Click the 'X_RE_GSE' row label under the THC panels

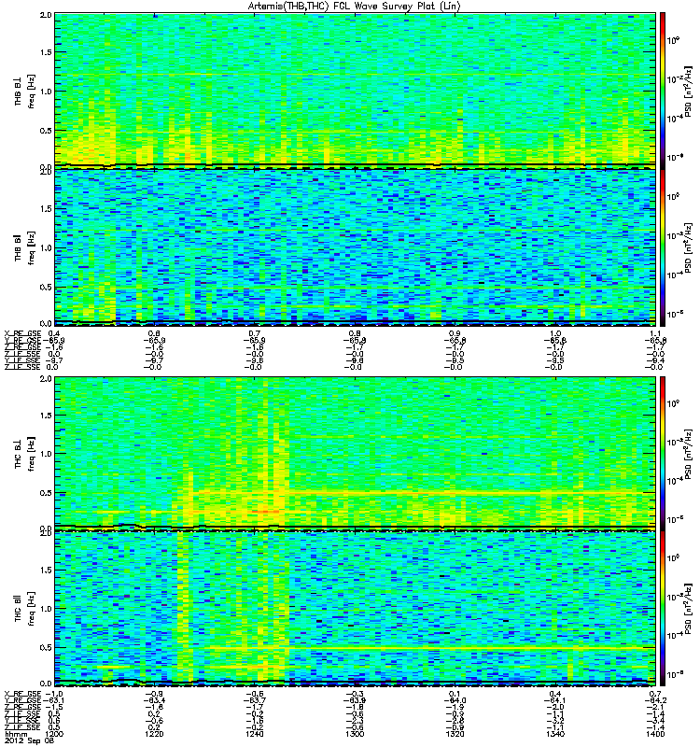pyautogui.click(x=22, y=694)
